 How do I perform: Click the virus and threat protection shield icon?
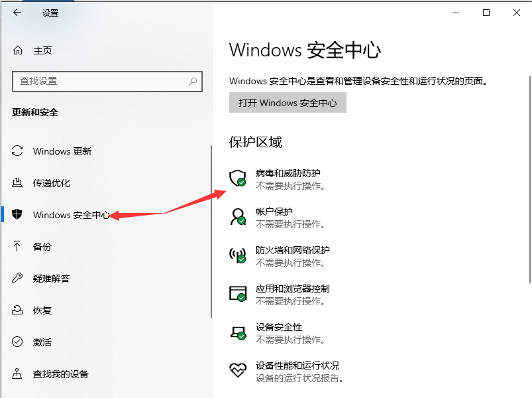(237, 178)
